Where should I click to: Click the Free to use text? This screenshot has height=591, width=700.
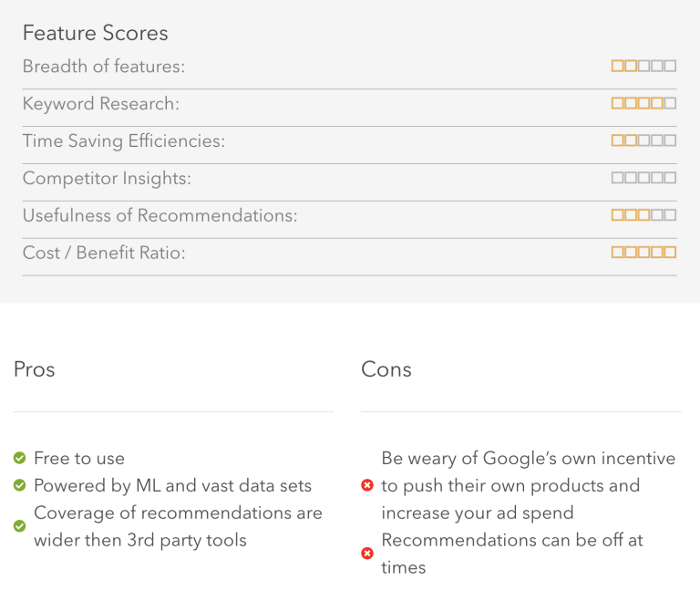click(x=79, y=459)
